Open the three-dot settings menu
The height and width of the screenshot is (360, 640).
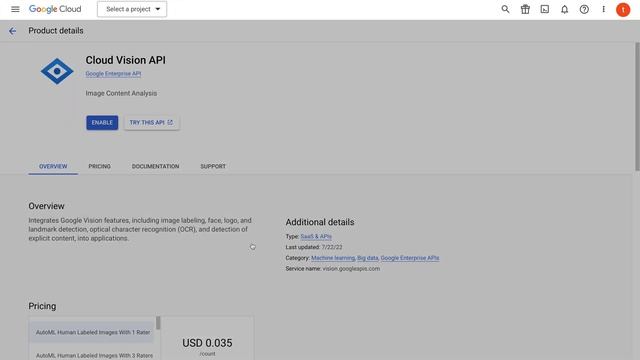click(x=603, y=9)
